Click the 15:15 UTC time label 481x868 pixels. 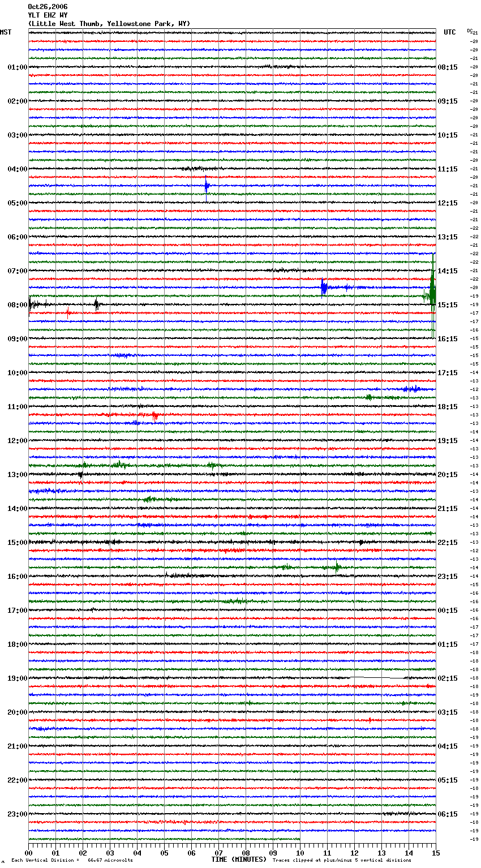tap(448, 305)
